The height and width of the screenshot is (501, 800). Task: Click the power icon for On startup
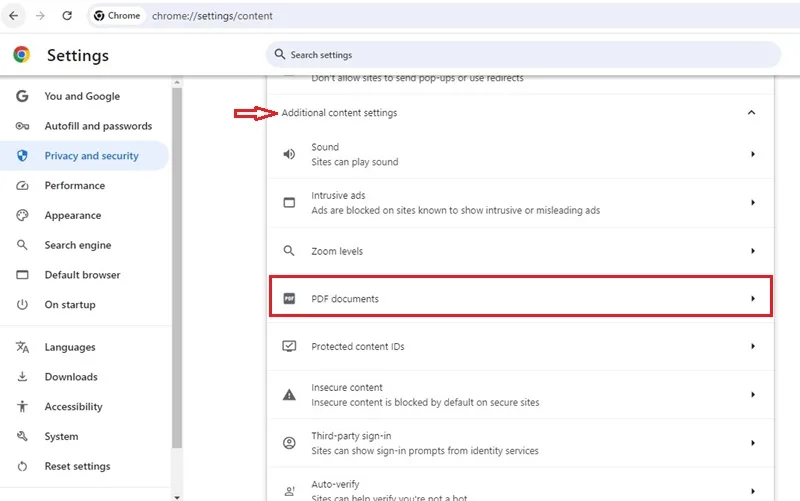coord(22,305)
